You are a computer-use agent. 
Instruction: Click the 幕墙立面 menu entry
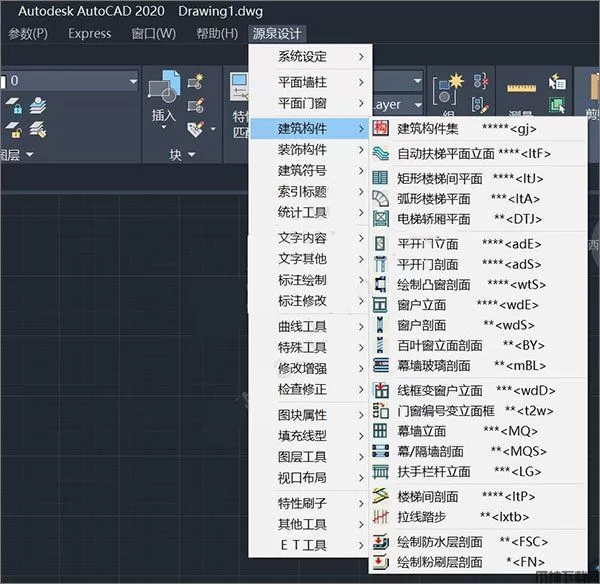click(x=422, y=430)
